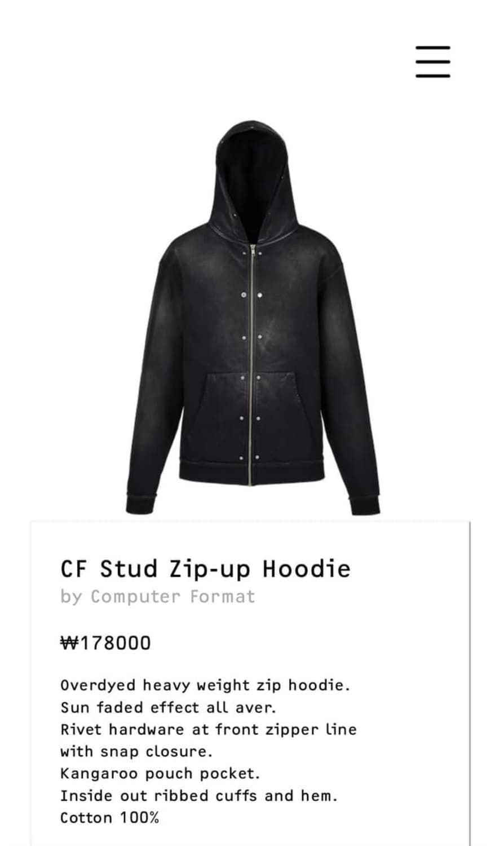Image resolution: width=504 pixels, height=846 pixels.
Task: Click the Kangaroo pouch pocket description
Action: pyautogui.click(x=160, y=773)
